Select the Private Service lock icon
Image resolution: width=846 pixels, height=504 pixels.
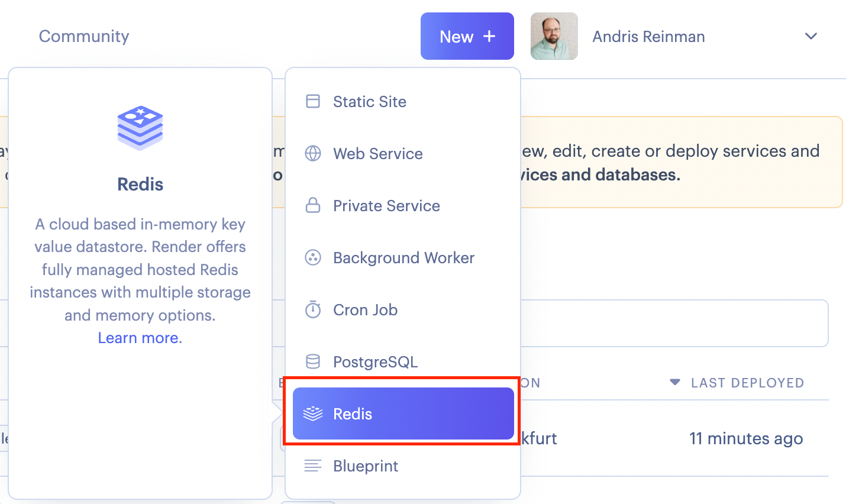tap(312, 205)
